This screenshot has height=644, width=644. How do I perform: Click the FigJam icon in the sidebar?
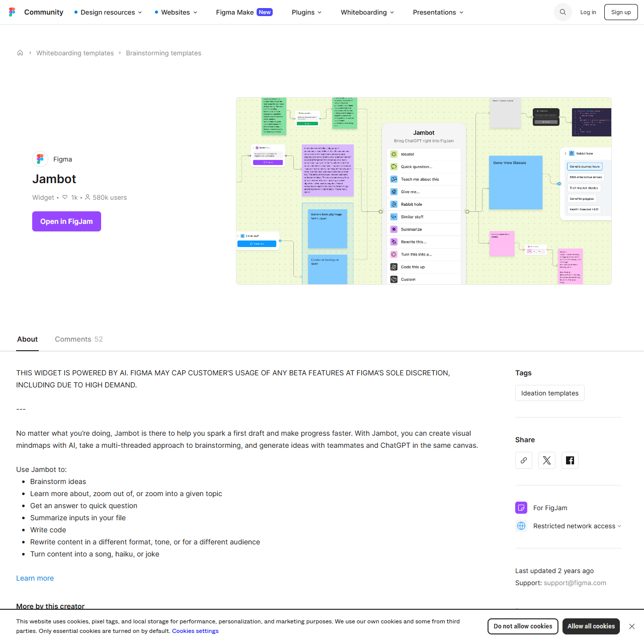[521, 508]
